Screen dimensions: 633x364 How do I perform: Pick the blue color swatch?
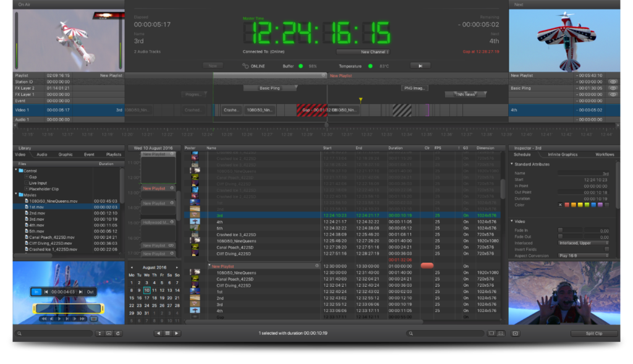click(x=593, y=205)
